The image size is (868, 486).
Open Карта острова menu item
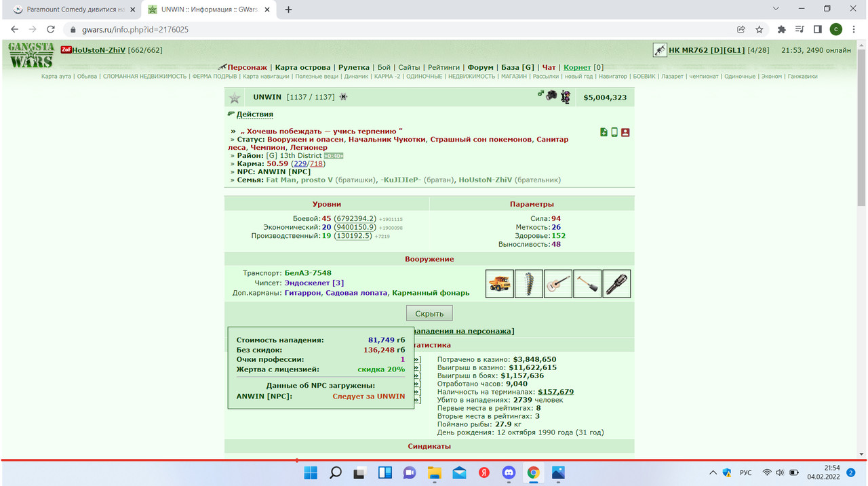pyautogui.click(x=303, y=67)
